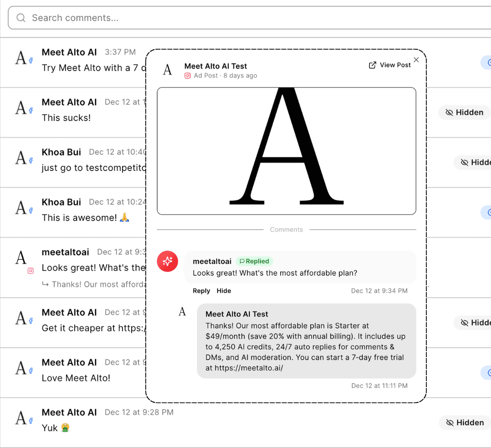
Task: Close the post preview popup
Action: (416, 60)
